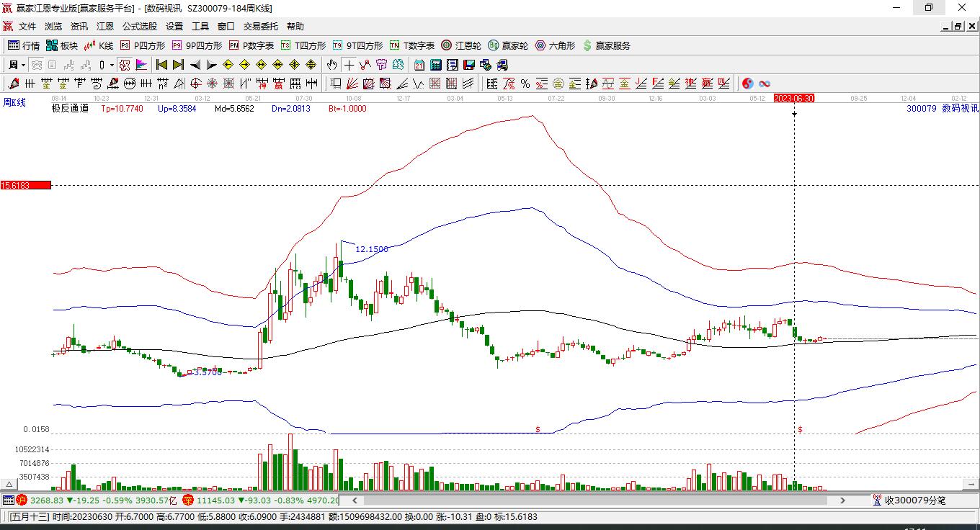Open the 板块 sector view
Viewport: 980px width, 530px height.
61,45
